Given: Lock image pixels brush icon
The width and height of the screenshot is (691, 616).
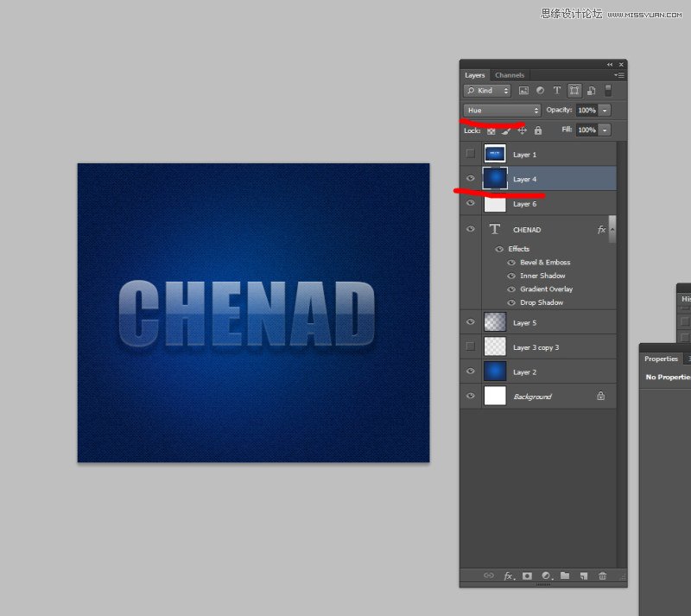Looking at the screenshot, I should tap(506, 130).
